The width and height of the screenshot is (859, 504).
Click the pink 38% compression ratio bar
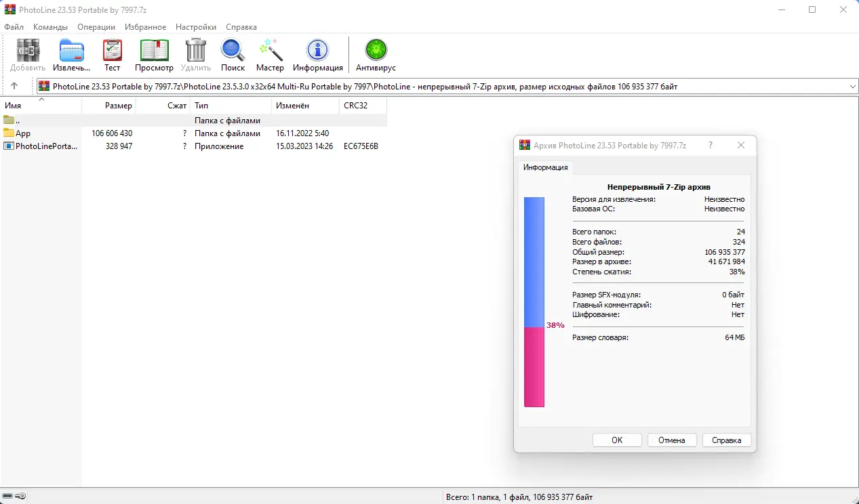(x=534, y=367)
